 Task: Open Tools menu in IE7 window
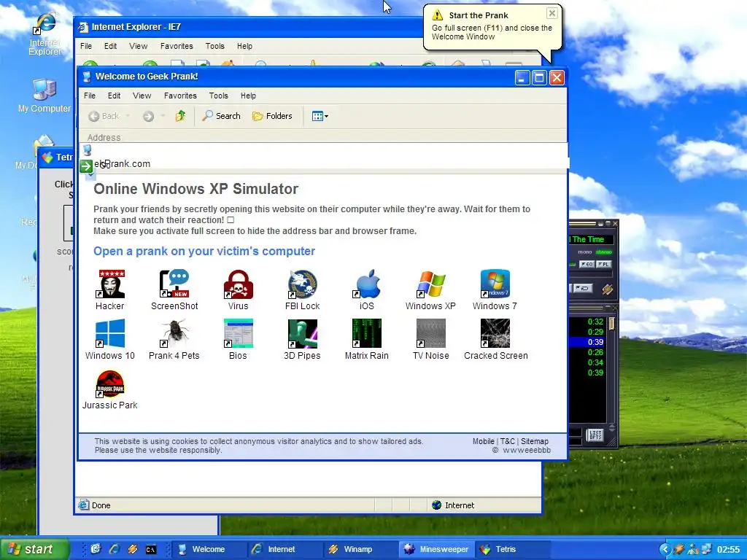[214, 46]
